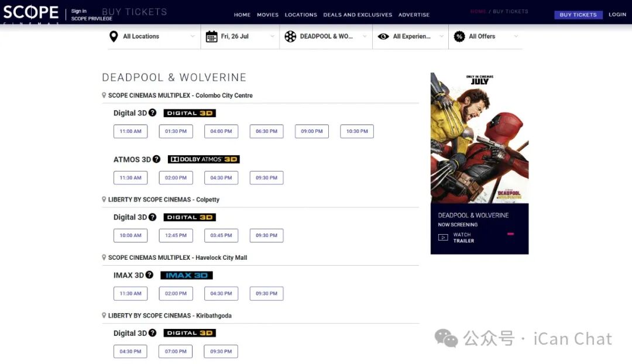This screenshot has width=632, height=364.
Task: Open help icon for Kiribathgoda Digital 3D
Action: [x=152, y=332]
